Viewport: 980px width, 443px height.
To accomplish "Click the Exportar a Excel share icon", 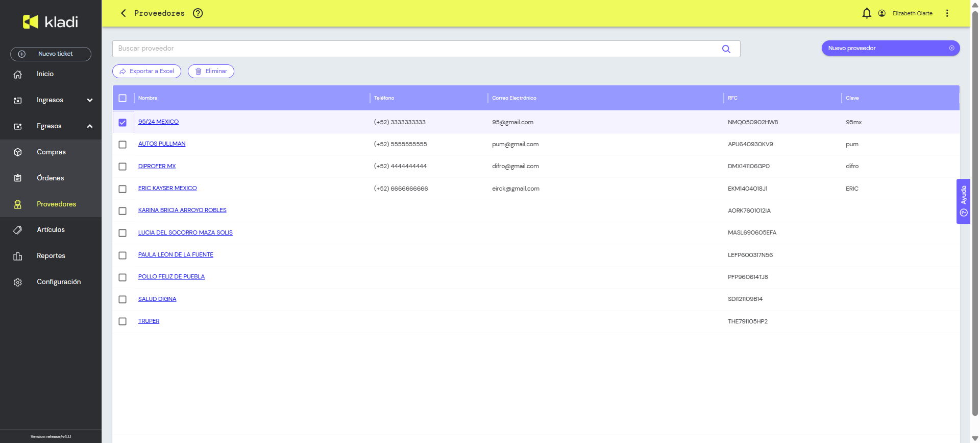I will pos(122,72).
